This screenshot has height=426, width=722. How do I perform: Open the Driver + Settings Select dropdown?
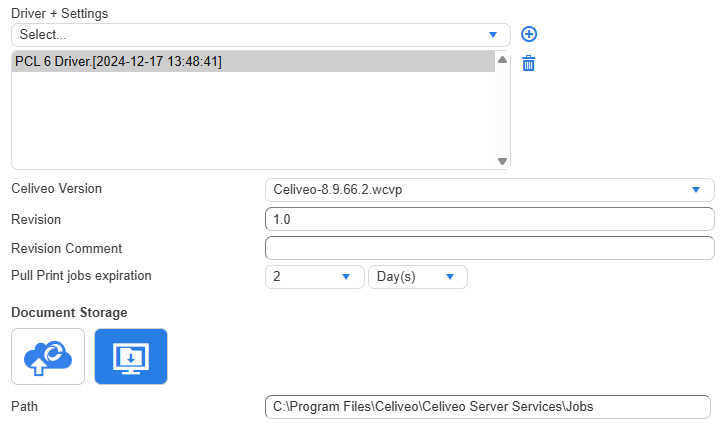260,34
